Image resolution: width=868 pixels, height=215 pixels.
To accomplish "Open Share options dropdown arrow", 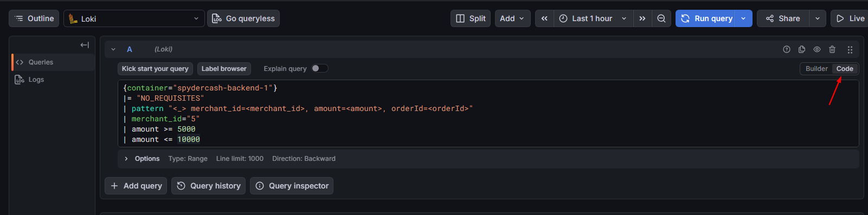I will (818, 18).
